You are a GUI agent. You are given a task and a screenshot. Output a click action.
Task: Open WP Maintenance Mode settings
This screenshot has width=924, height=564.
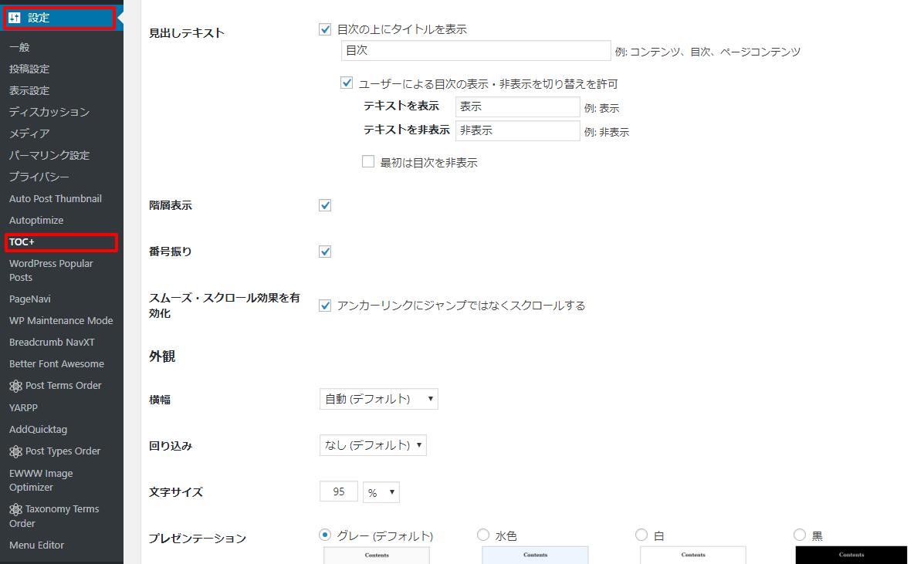[x=61, y=321]
